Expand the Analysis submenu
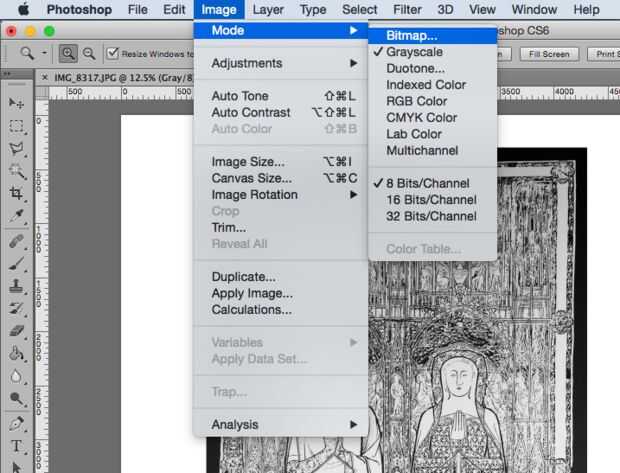This screenshot has height=473, width=620. pos(280,424)
